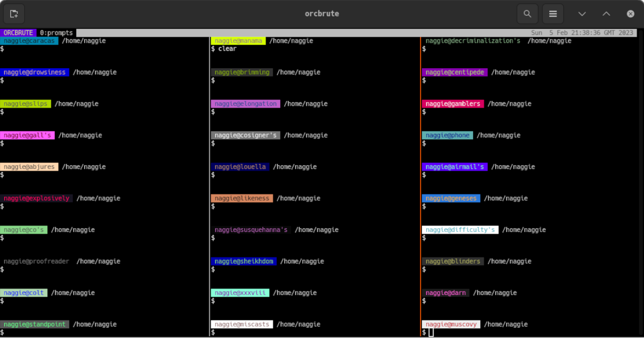Click the orange border beside the right pane
This screenshot has height=338, width=644.
point(421,186)
